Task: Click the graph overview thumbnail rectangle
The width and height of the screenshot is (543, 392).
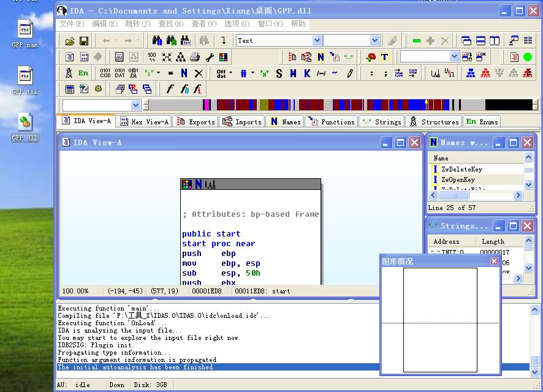Action: (x=440, y=320)
